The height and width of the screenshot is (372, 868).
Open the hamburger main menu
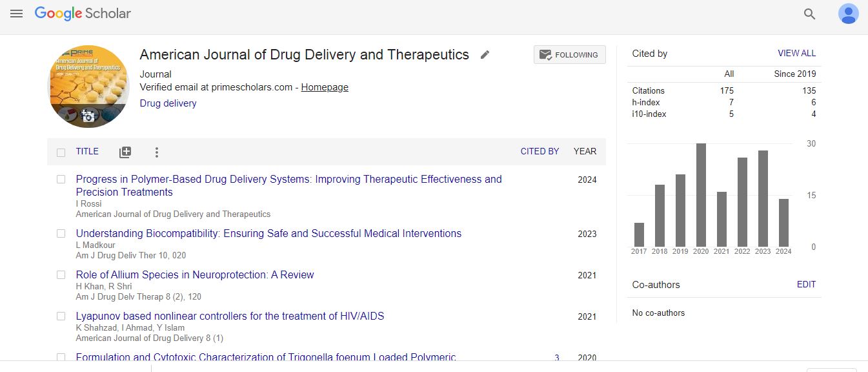click(x=16, y=14)
